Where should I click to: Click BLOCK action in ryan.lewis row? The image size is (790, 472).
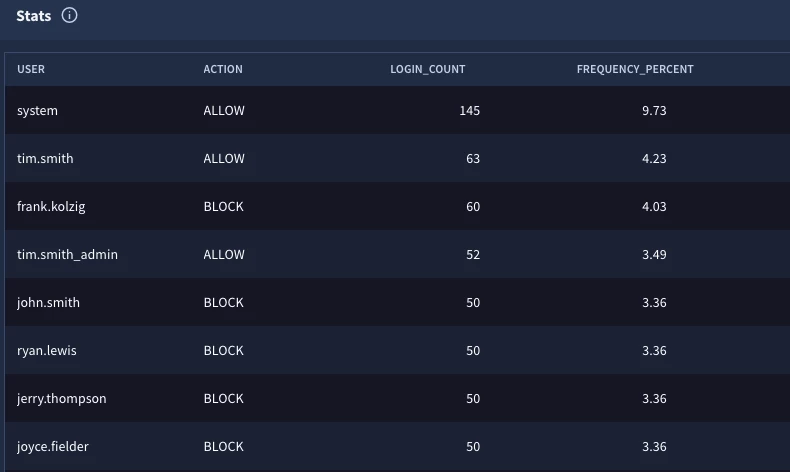[x=224, y=350]
